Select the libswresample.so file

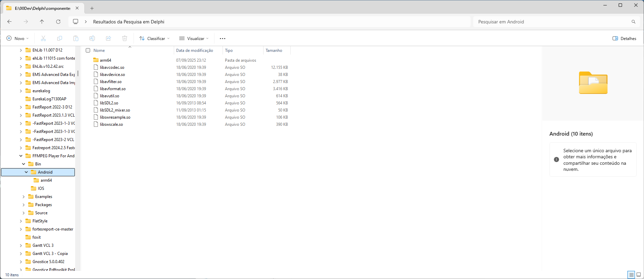[115, 117]
